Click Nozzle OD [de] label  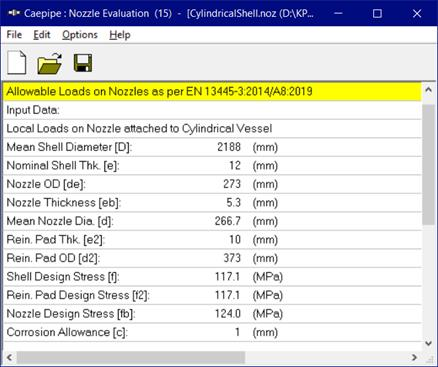[x=46, y=184]
